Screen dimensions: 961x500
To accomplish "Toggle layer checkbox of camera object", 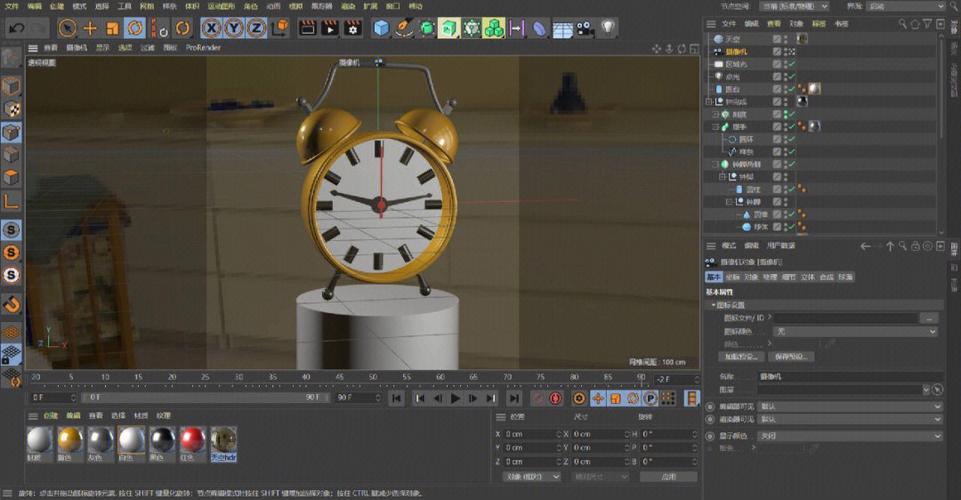I will coord(777,51).
